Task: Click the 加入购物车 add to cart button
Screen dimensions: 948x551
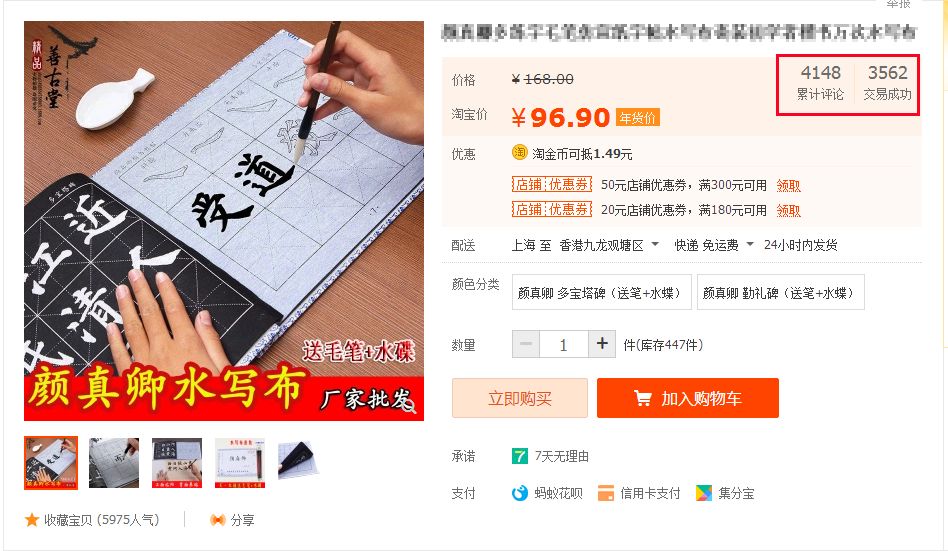Action: 687,398
